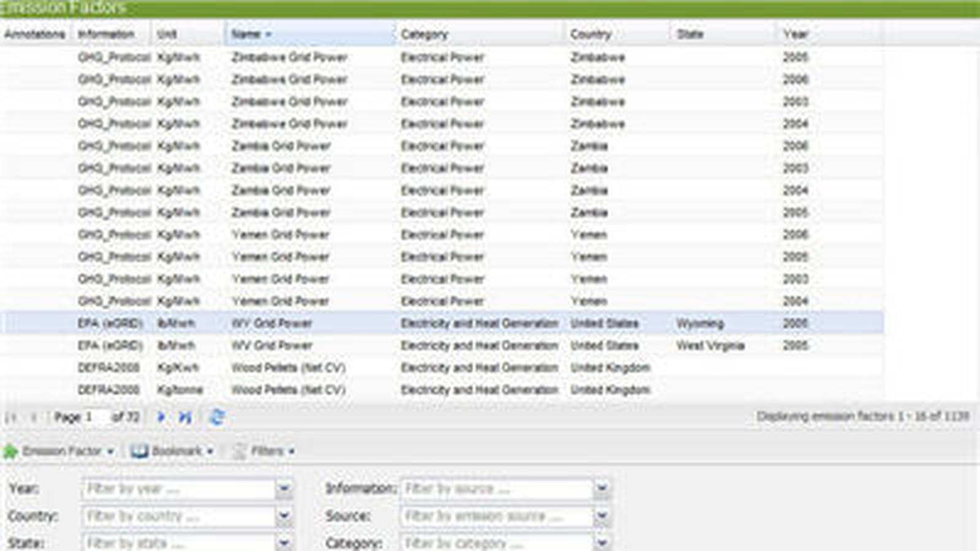980x551 pixels.
Task: Select Wood Pellets row with KgKwh unit
Action: point(441,368)
